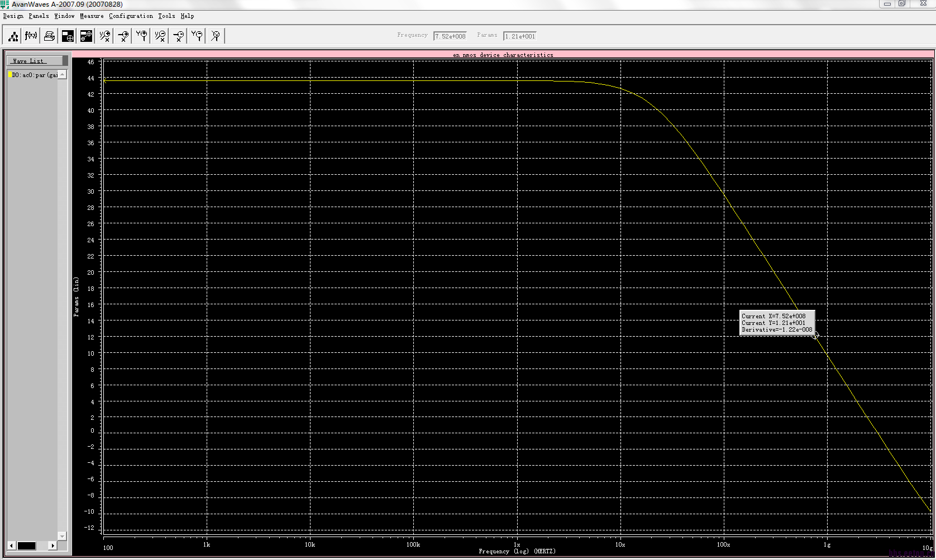Click the Params value field
This screenshot has width=936, height=560.
520,36
